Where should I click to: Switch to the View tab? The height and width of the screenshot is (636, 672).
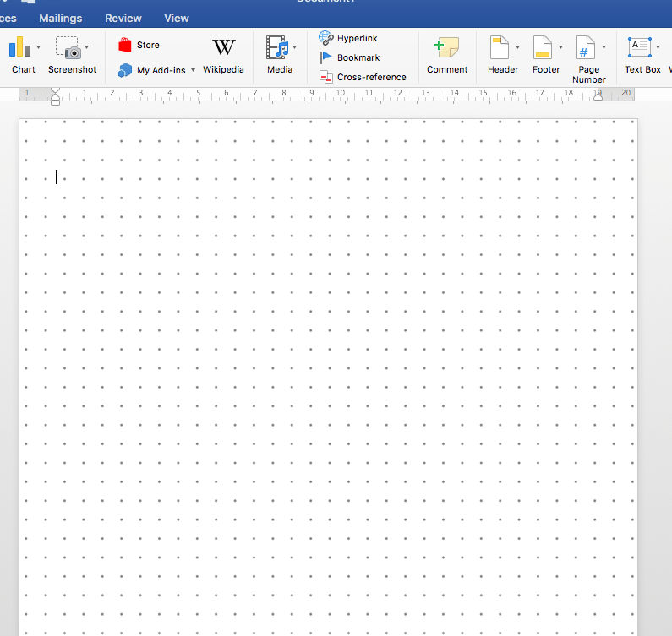pos(176,18)
